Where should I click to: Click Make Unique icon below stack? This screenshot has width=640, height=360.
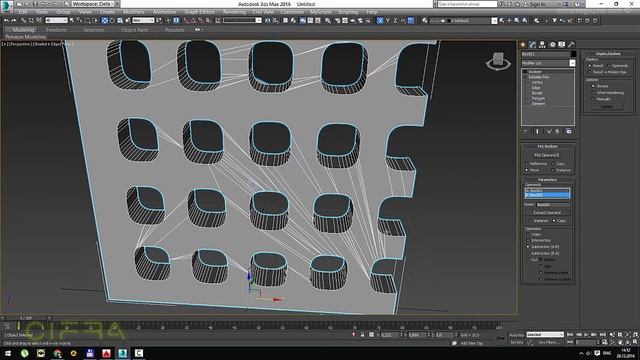(549, 131)
